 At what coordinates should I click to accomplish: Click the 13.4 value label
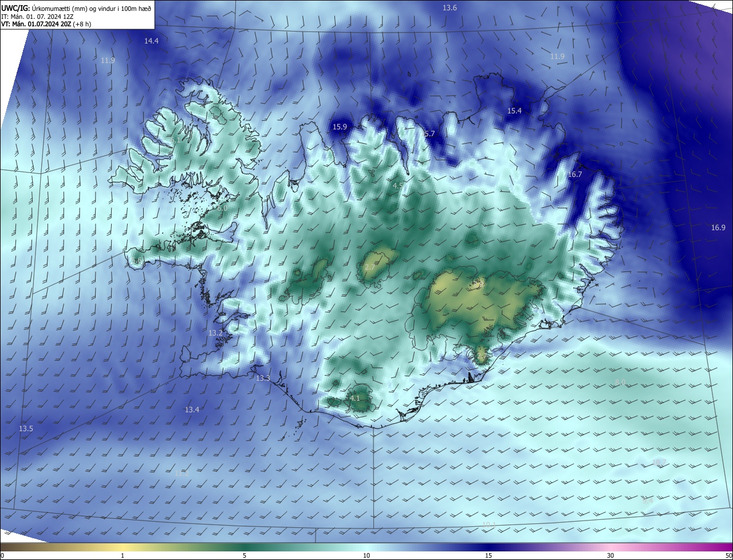(192, 410)
